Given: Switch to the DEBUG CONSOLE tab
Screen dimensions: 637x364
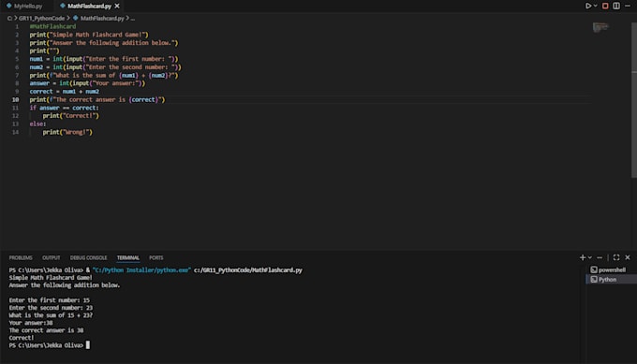Looking at the screenshot, I should pyautogui.click(x=89, y=257).
